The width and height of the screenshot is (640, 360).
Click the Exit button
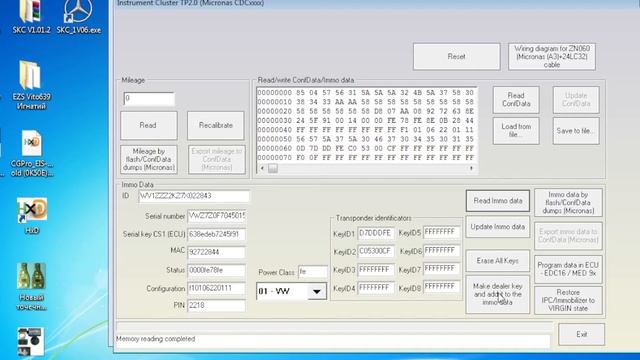click(581, 334)
